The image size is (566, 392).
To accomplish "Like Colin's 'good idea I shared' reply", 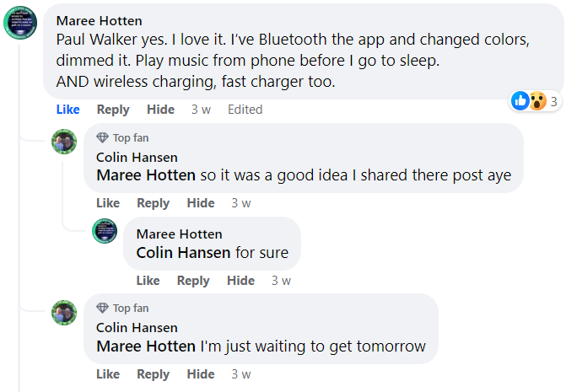I will (108, 203).
